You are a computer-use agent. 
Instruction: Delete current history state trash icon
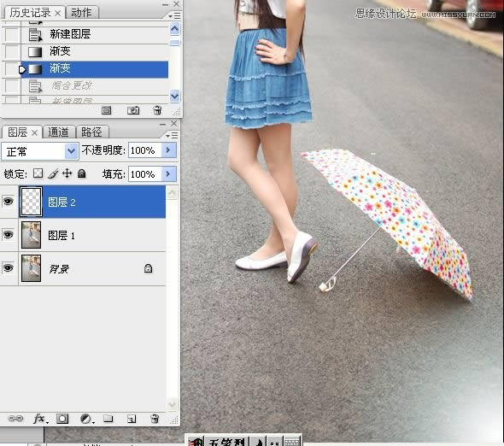[x=157, y=110]
